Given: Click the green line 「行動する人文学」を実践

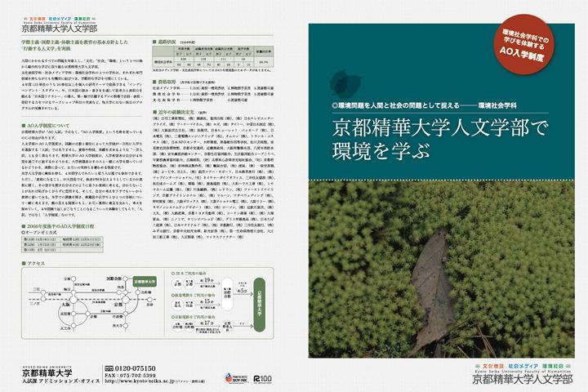Looking at the screenshot, I should click(x=46, y=49).
